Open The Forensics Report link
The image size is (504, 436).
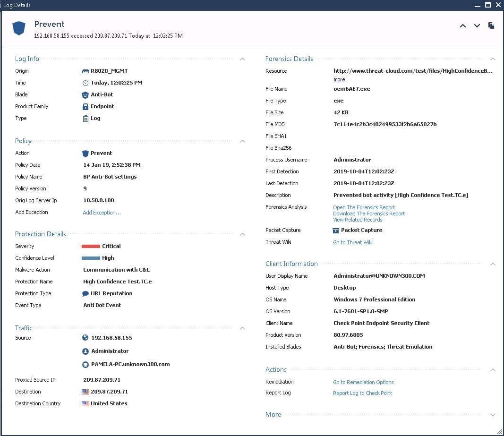coord(364,207)
